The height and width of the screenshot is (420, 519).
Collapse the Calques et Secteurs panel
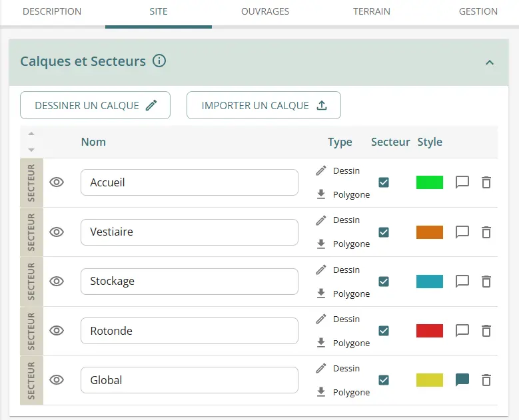coord(490,63)
